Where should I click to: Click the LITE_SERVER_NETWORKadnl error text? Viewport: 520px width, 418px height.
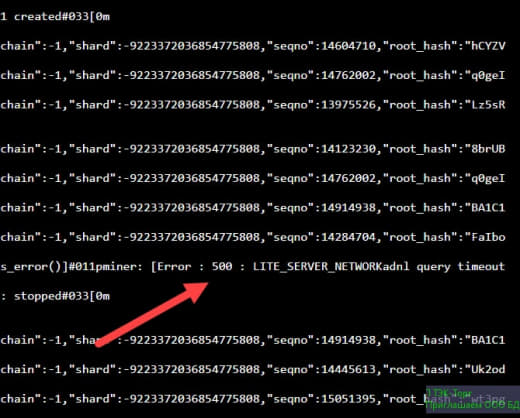[331, 267]
